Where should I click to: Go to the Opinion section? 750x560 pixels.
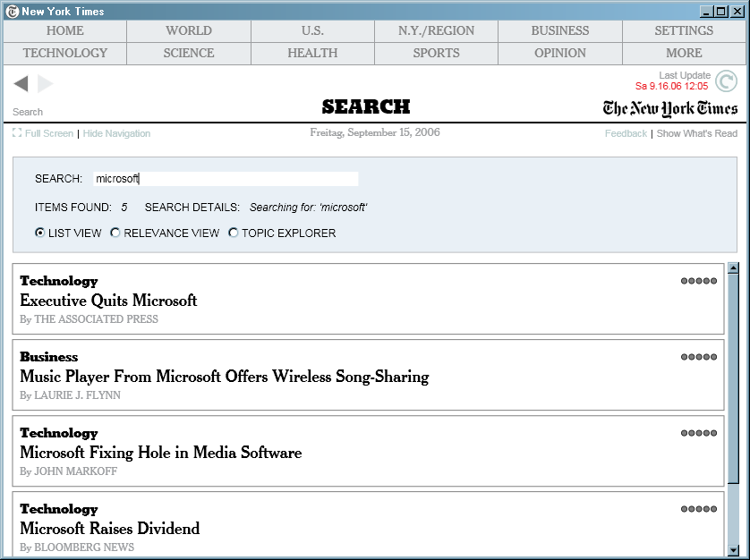(x=560, y=53)
